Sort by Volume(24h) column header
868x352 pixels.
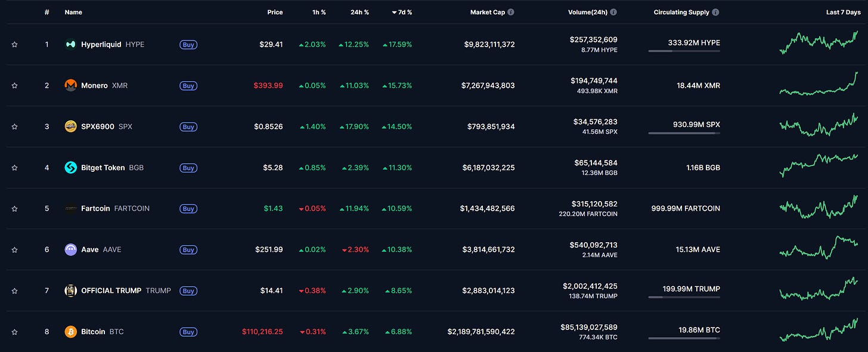pos(588,12)
